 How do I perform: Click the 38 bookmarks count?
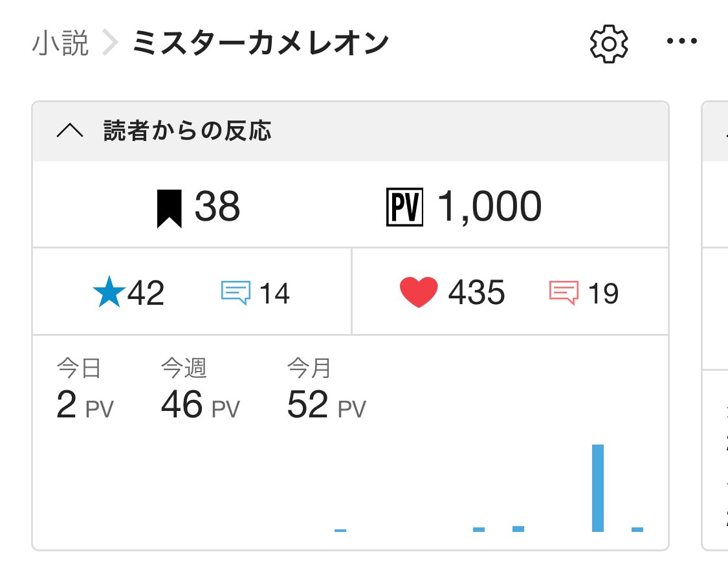[x=217, y=208]
